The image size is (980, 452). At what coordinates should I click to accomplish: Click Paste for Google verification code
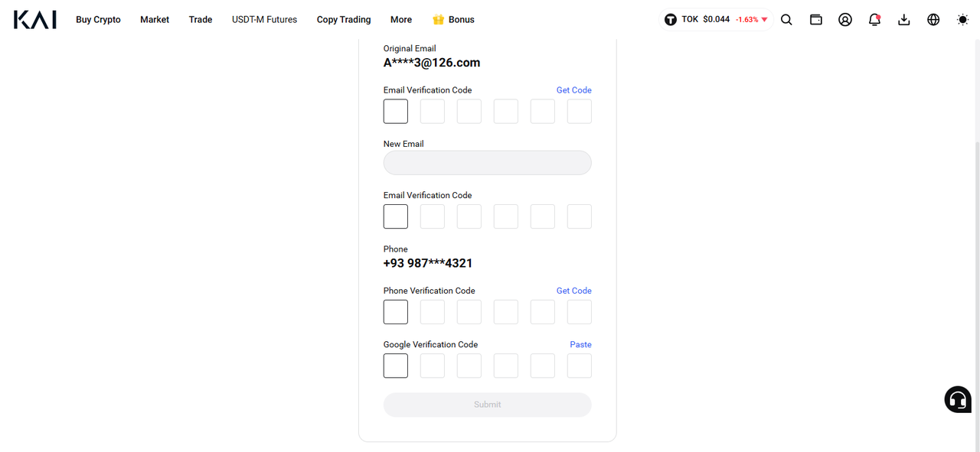pos(580,345)
